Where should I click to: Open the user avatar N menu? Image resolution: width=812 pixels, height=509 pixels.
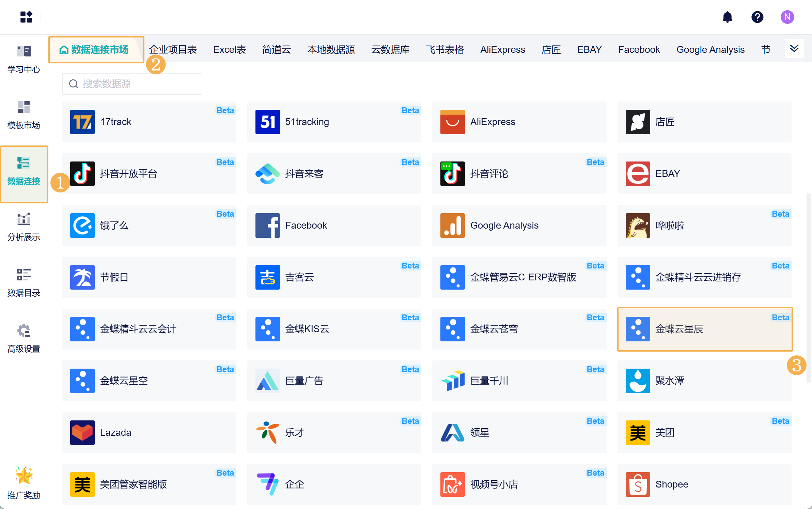pos(787,17)
